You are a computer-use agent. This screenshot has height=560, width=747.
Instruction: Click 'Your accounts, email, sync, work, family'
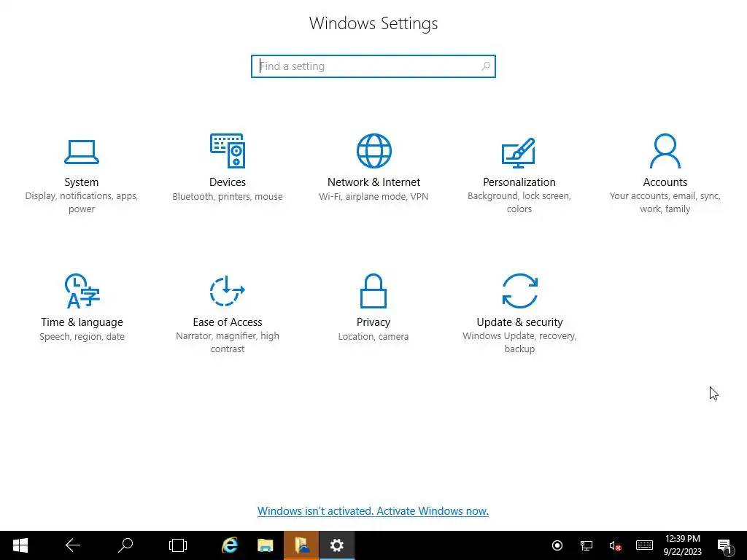tap(665, 203)
